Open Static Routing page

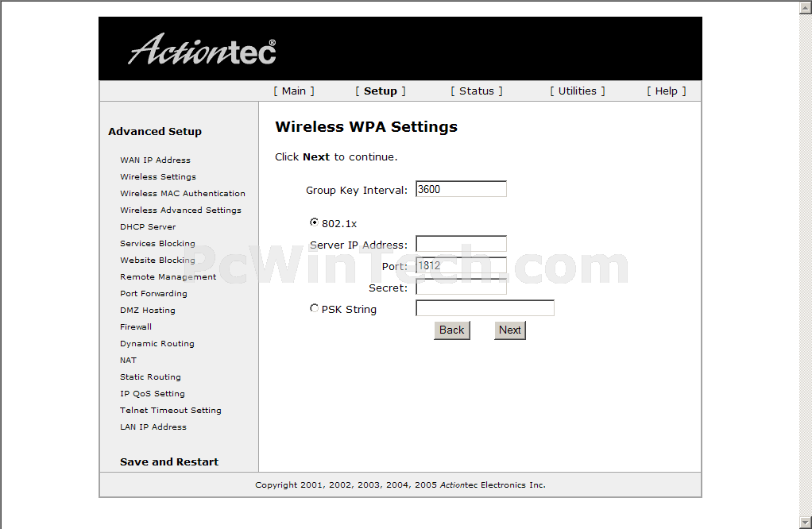click(x=150, y=376)
